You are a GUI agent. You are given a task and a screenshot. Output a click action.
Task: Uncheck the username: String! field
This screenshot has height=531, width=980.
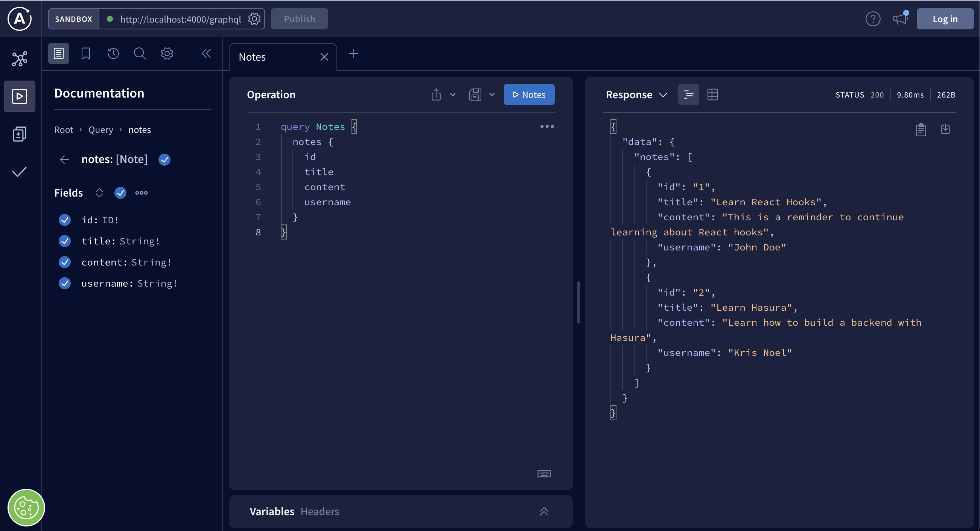click(65, 284)
